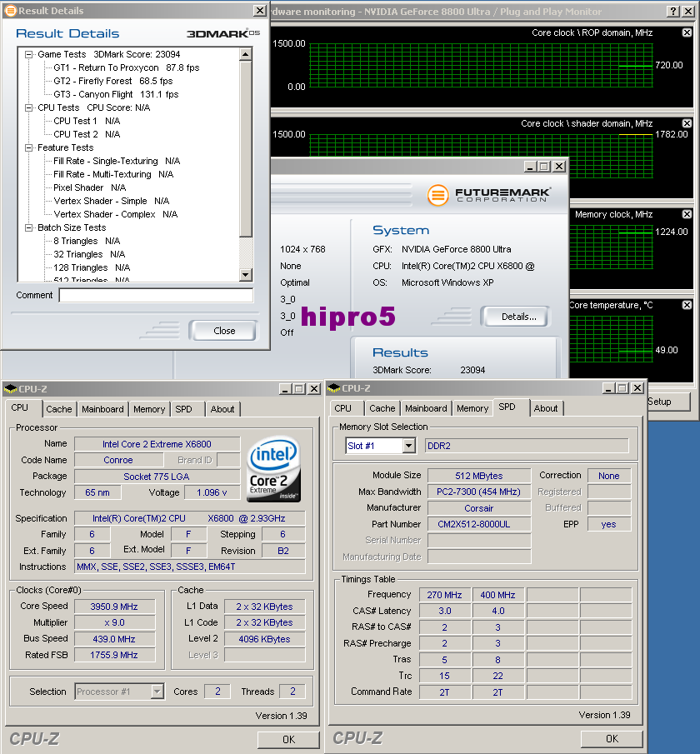Switch to the SPD tab in left CPU-Z

[x=186, y=409]
